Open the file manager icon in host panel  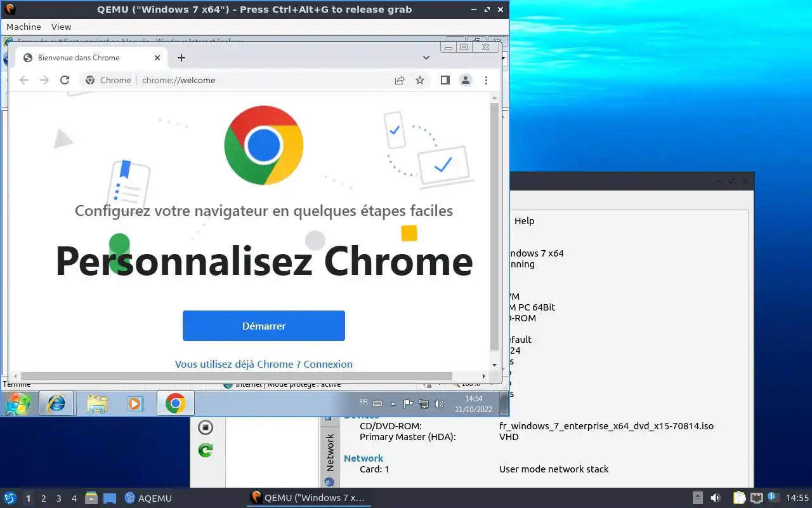tap(91, 498)
